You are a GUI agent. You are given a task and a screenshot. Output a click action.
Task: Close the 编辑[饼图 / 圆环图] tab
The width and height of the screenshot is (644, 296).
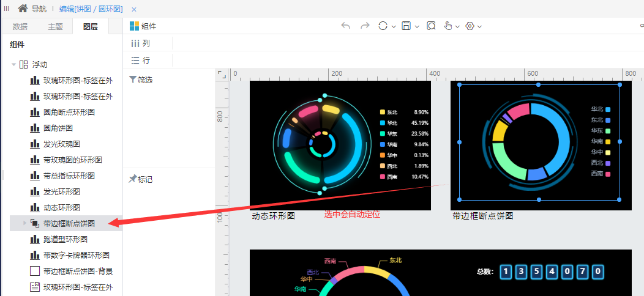[x=134, y=9]
